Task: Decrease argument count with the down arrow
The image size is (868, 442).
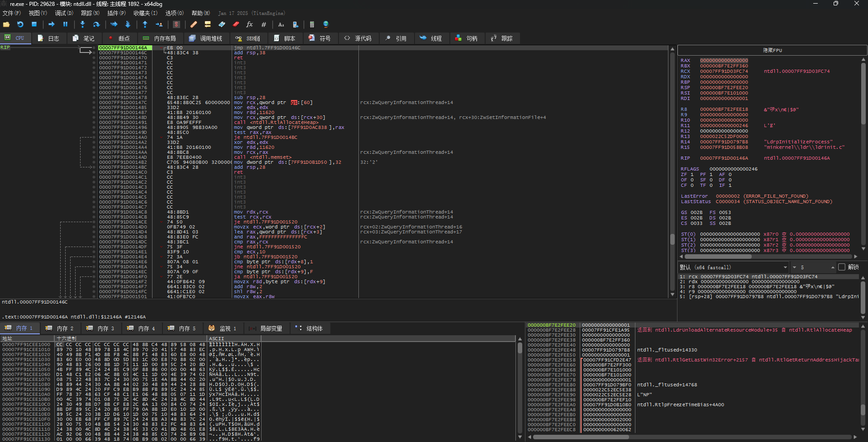Action: point(795,267)
